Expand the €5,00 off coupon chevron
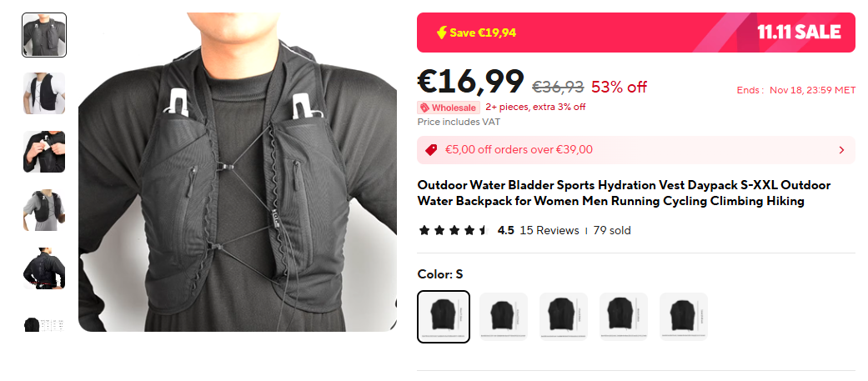 (841, 150)
